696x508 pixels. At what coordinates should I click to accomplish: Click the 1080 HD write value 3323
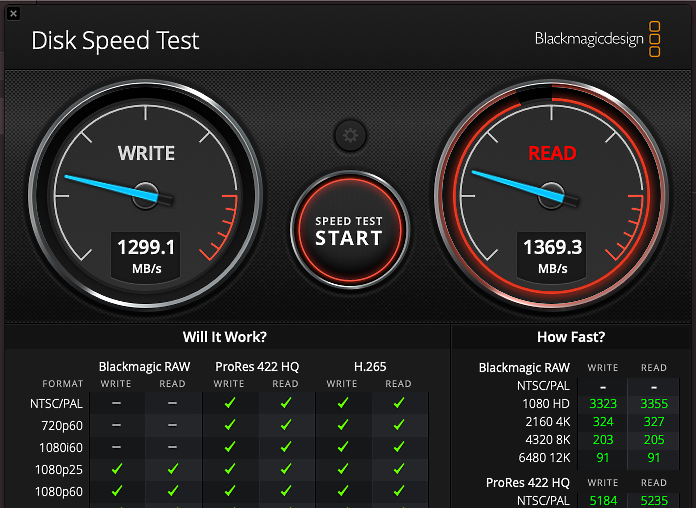(x=603, y=404)
